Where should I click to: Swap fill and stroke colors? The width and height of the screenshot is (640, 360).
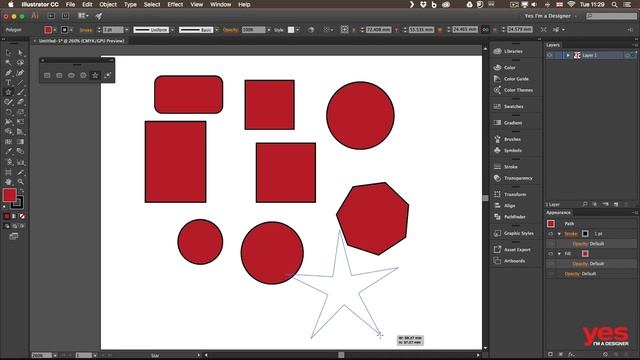pos(21,191)
